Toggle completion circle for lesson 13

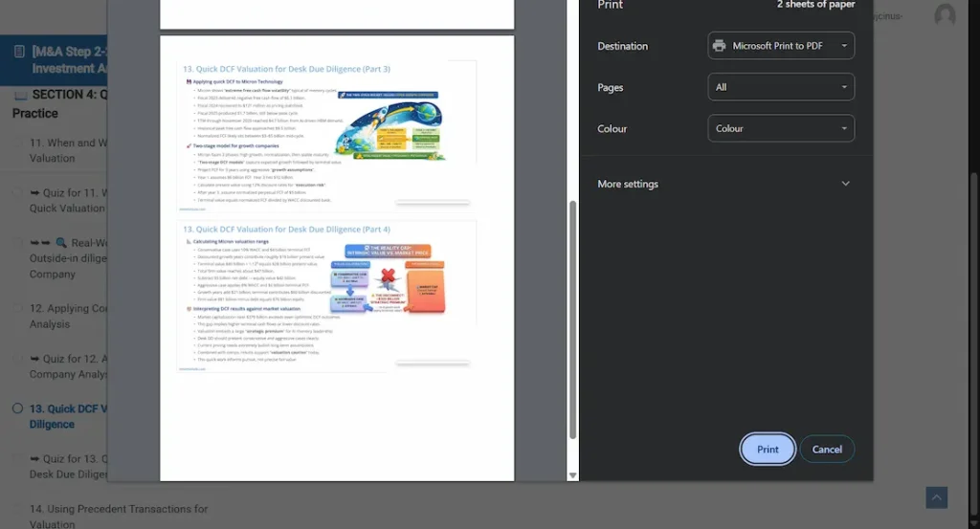[x=16, y=408]
